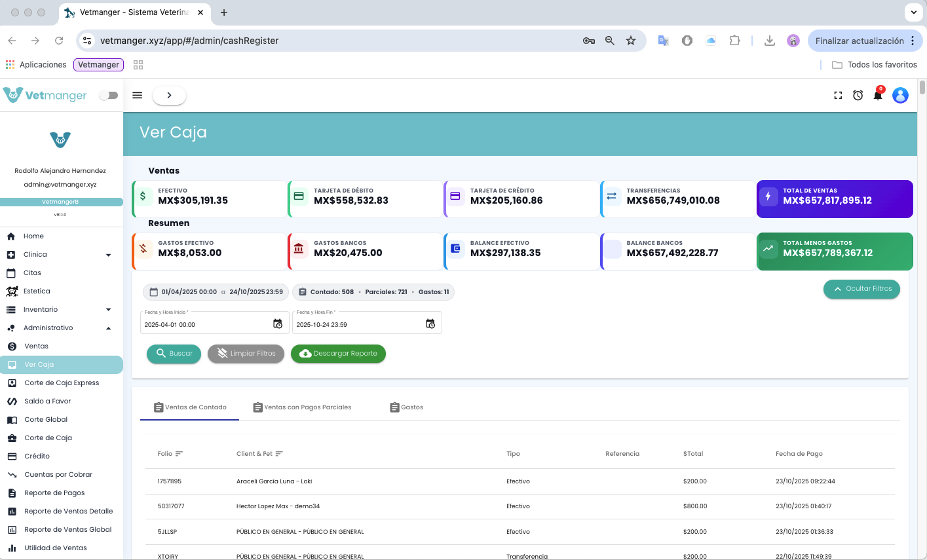Viewport: 927px width, 560px height.
Task: Click the Buscar button
Action: 174,354
